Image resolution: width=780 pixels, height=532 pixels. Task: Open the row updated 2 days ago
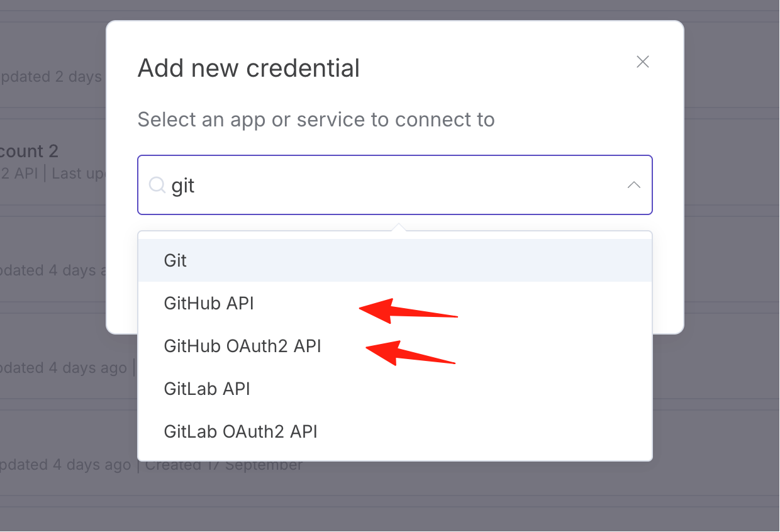coord(53,70)
